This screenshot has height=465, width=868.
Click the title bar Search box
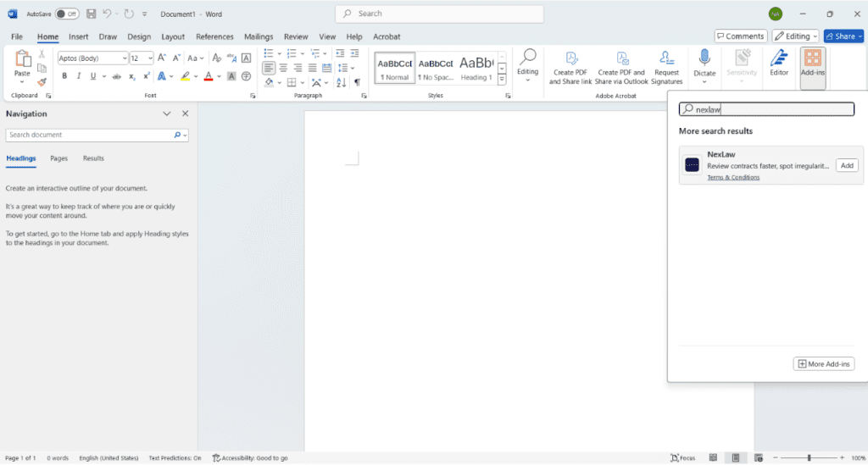439,14
